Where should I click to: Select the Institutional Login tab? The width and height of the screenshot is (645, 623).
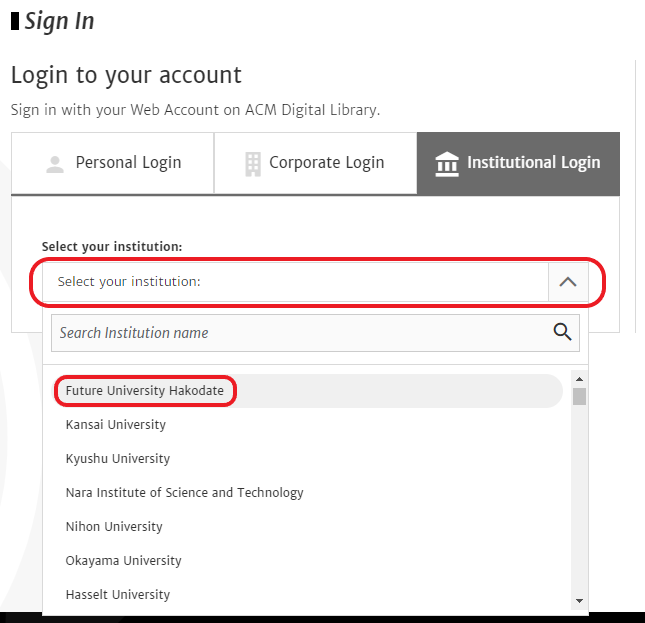518,164
